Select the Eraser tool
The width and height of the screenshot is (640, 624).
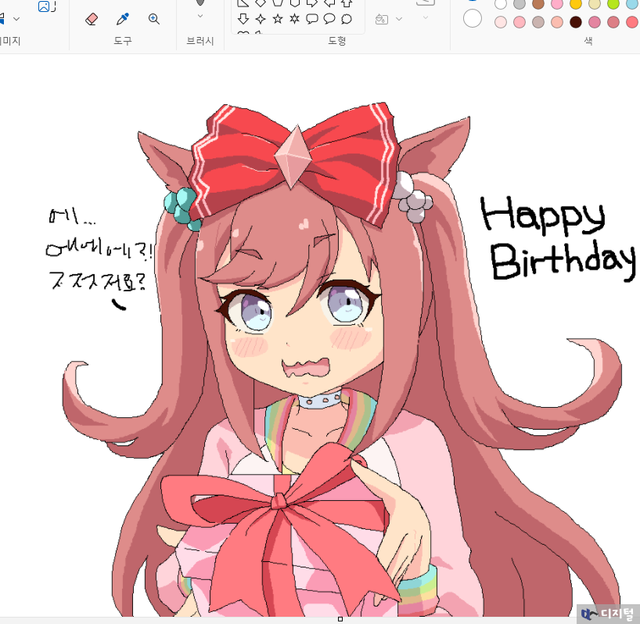coord(91,19)
